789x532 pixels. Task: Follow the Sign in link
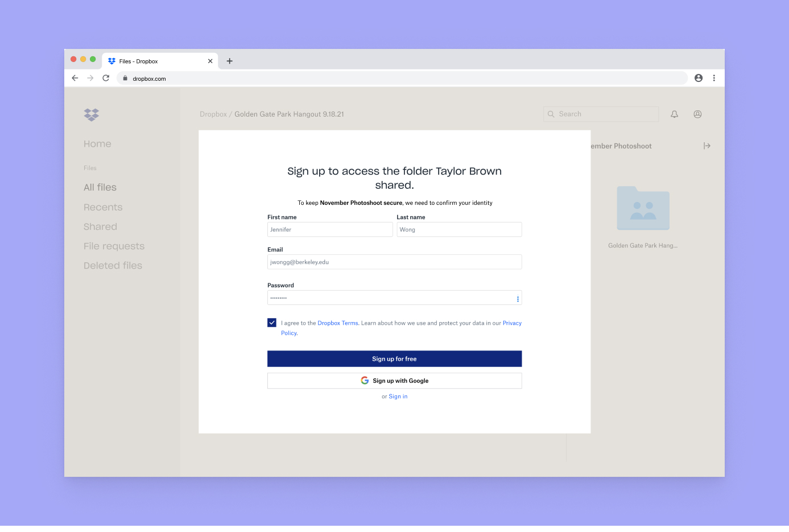tap(398, 397)
